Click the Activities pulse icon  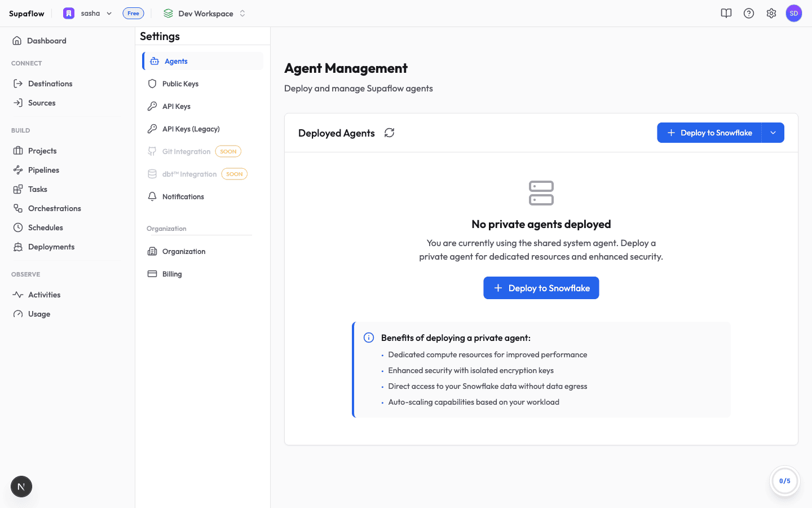click(x=18, y=295)
